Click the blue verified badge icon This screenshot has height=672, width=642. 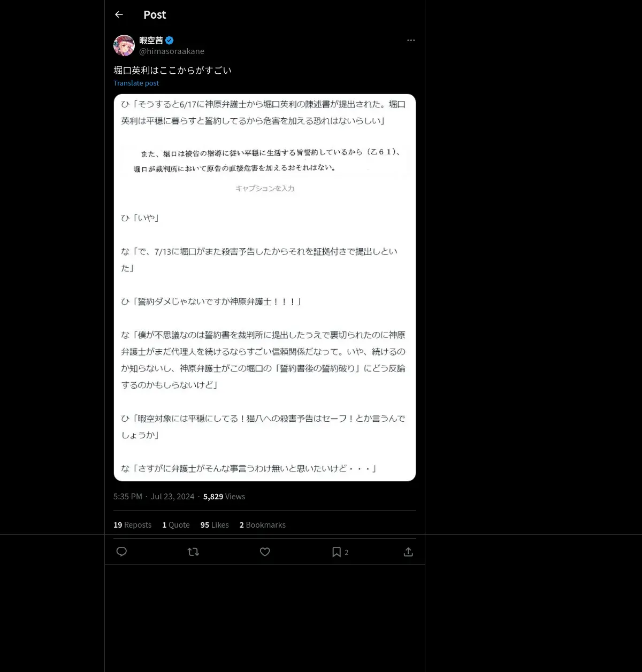[x=169, y=40]
